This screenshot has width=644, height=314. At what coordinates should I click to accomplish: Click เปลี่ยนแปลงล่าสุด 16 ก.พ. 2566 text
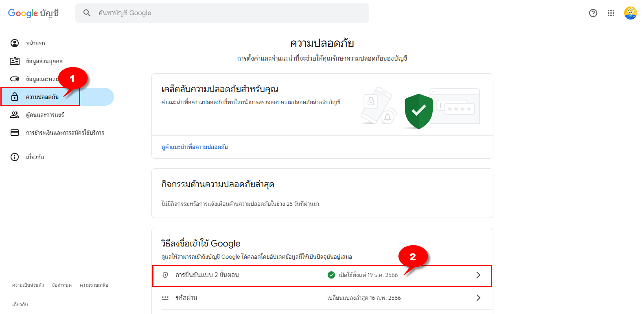tap(364, 298)
